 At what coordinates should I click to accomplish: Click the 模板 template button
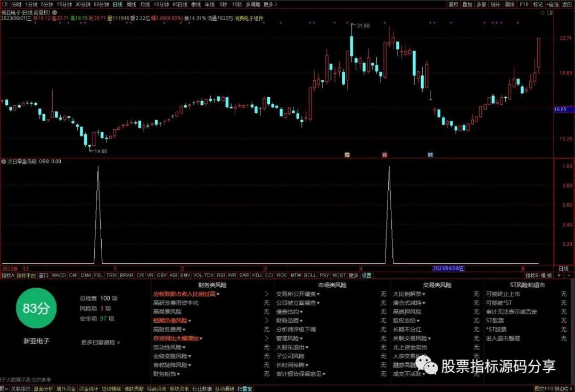click(x=547, y=275)
